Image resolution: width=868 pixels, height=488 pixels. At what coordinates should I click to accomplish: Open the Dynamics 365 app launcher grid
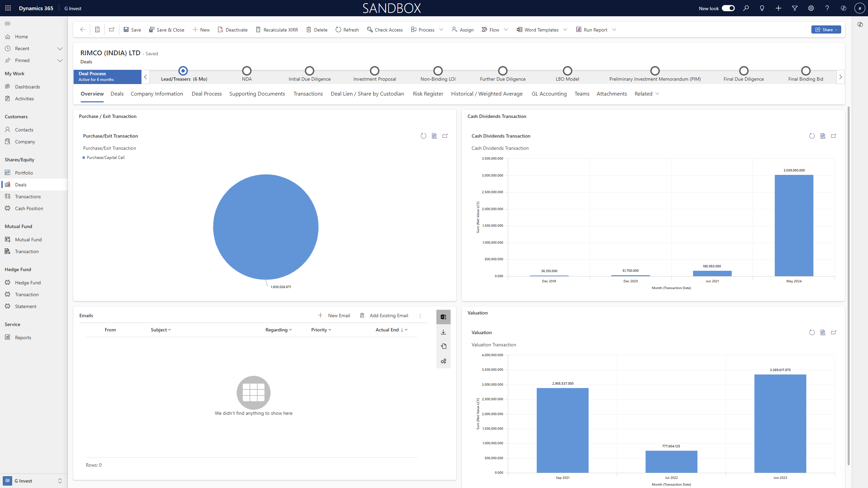(8, 8)
